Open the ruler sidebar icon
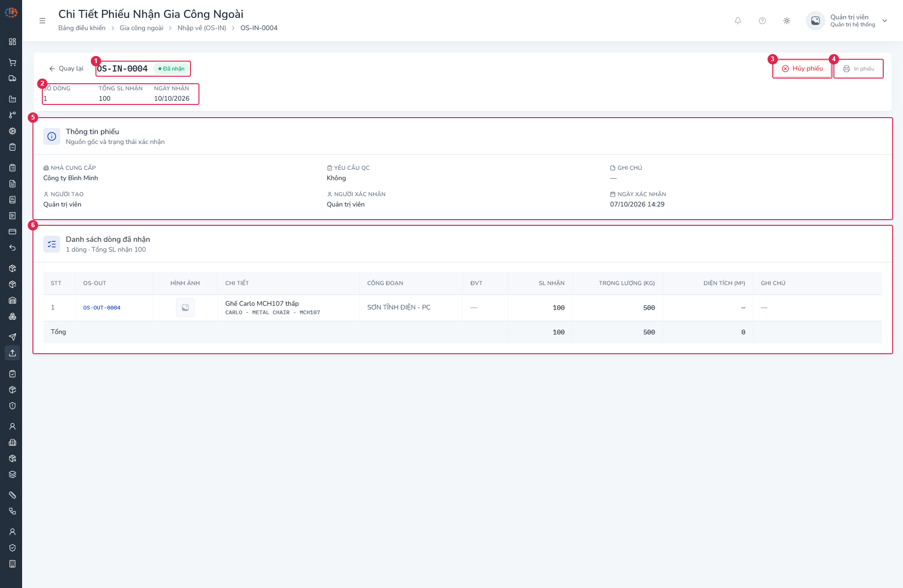 point(13,495)
